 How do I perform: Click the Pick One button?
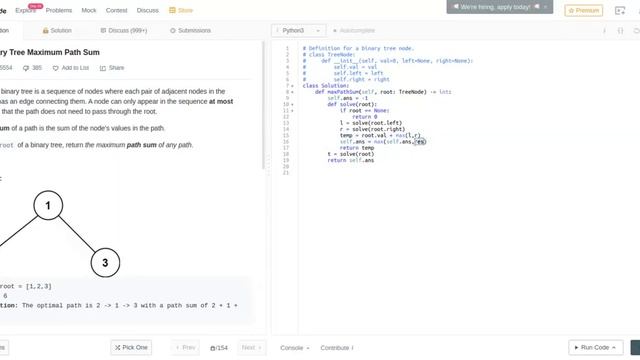tap(131, 347)
